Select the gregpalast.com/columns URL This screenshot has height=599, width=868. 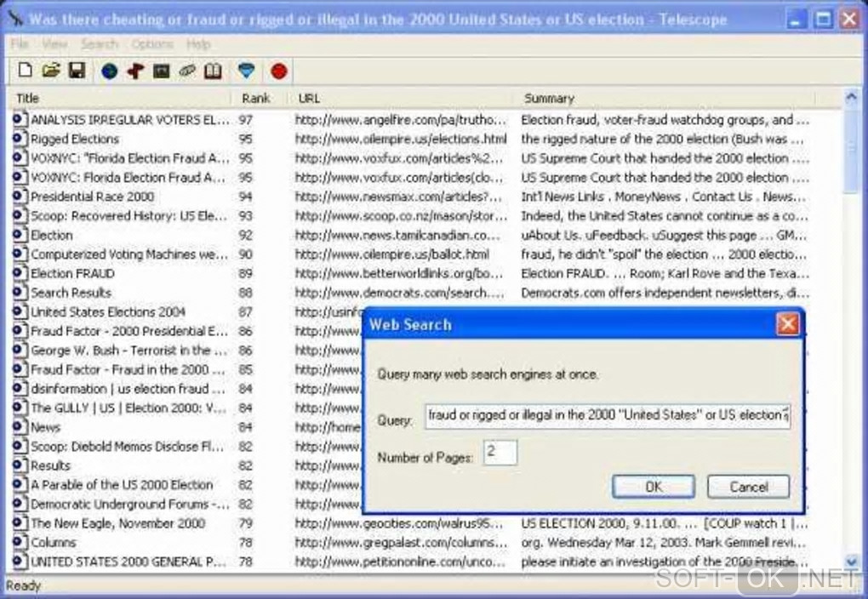[401, 543]
